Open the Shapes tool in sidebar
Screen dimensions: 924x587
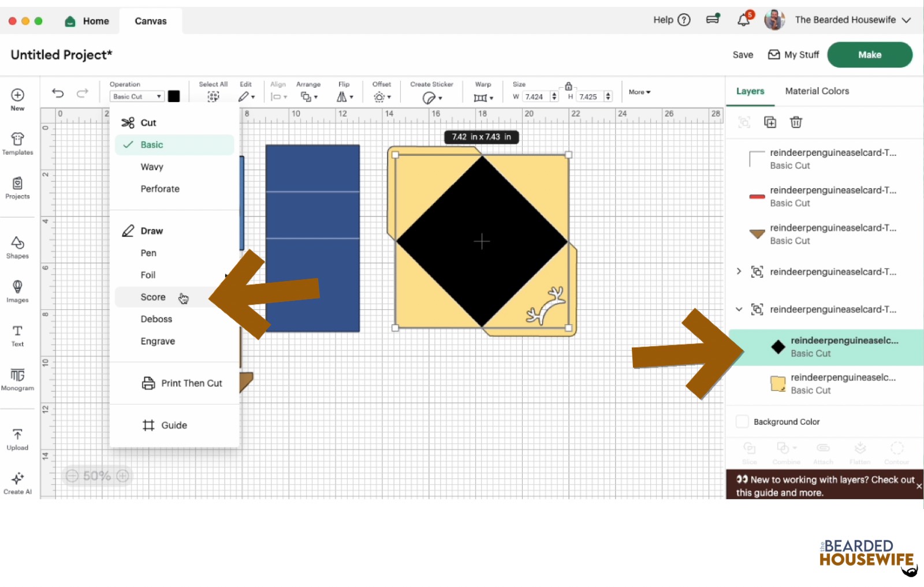coord(17,247)
